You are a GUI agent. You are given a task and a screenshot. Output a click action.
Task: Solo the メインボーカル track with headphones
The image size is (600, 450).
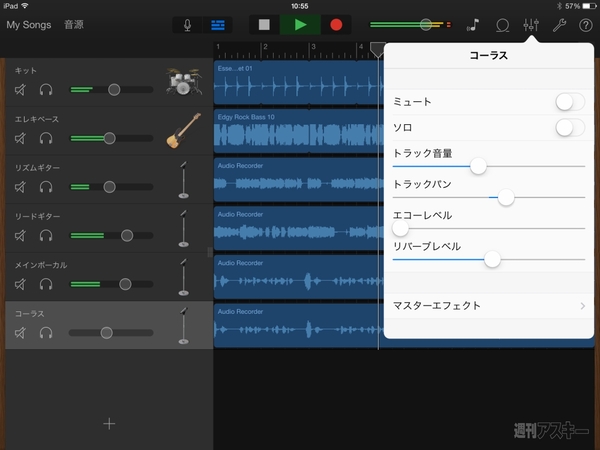[46, 284]
